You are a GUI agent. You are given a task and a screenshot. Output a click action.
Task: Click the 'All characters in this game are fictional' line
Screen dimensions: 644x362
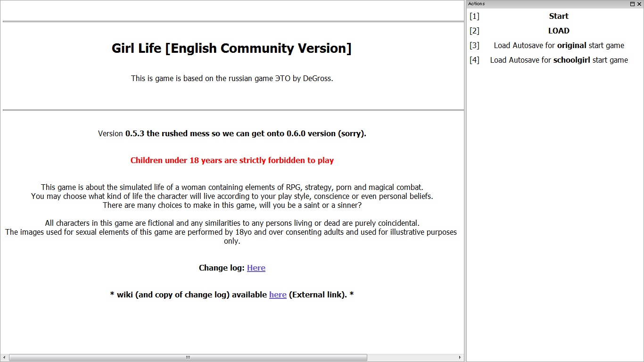pyautogui.click(x=232, y=223)
